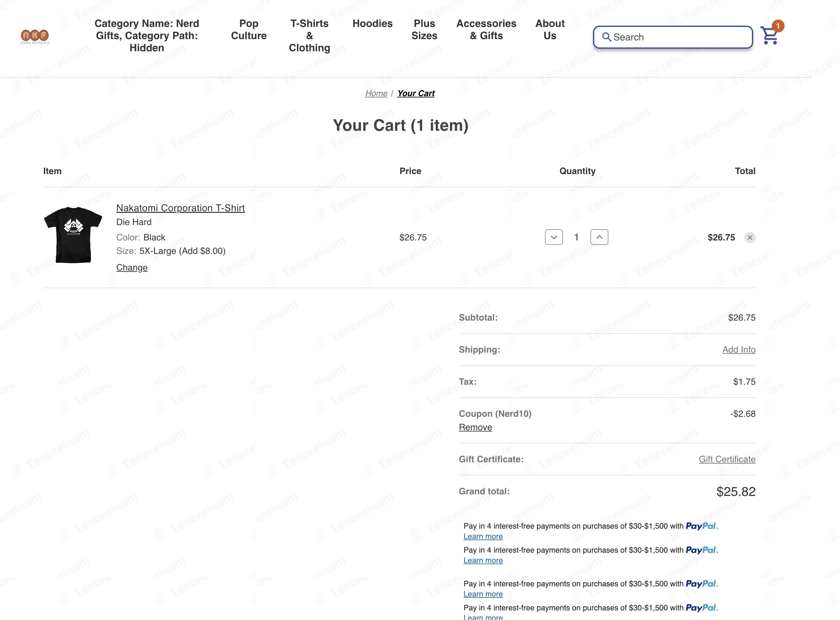Open Category Name: Nerd Gifts menu item
This screenshot has width=840, height=620.
(147, 35)
